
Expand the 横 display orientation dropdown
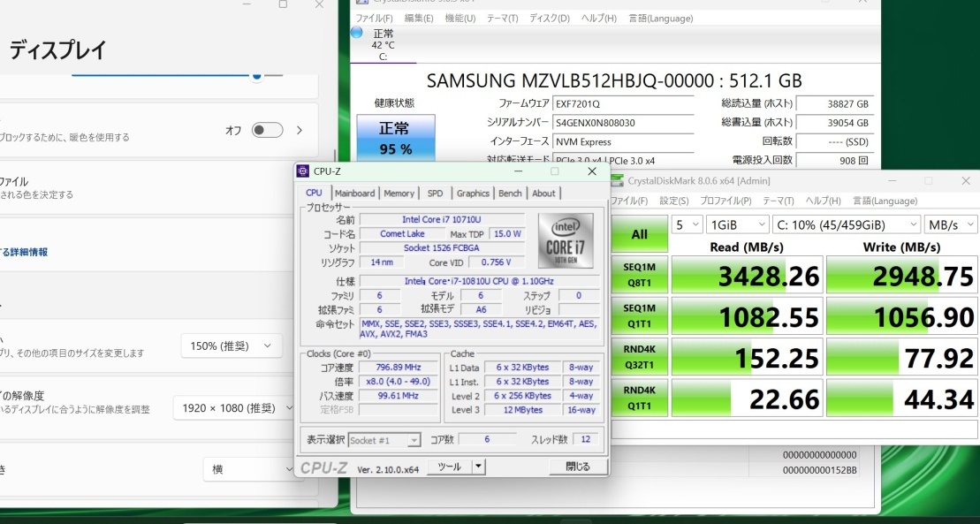248,469
